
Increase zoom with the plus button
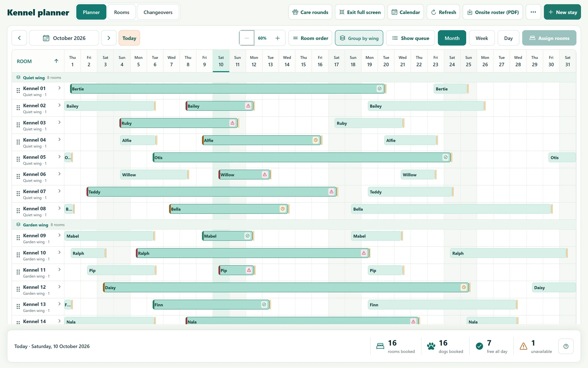tap(278, 38)
